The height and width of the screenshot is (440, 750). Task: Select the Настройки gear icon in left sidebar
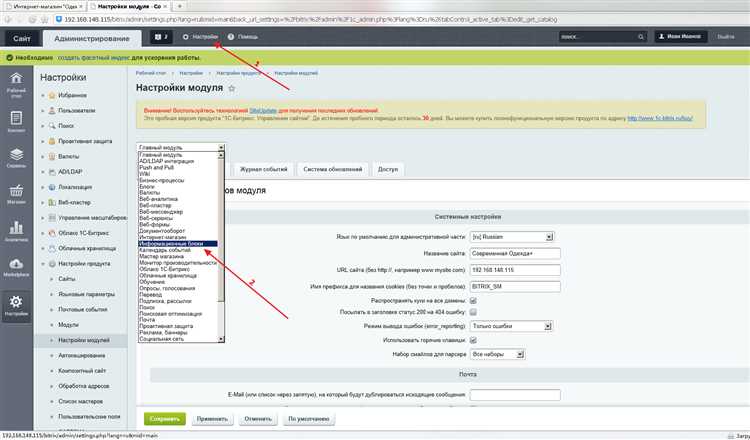click(x=16, y=306)
